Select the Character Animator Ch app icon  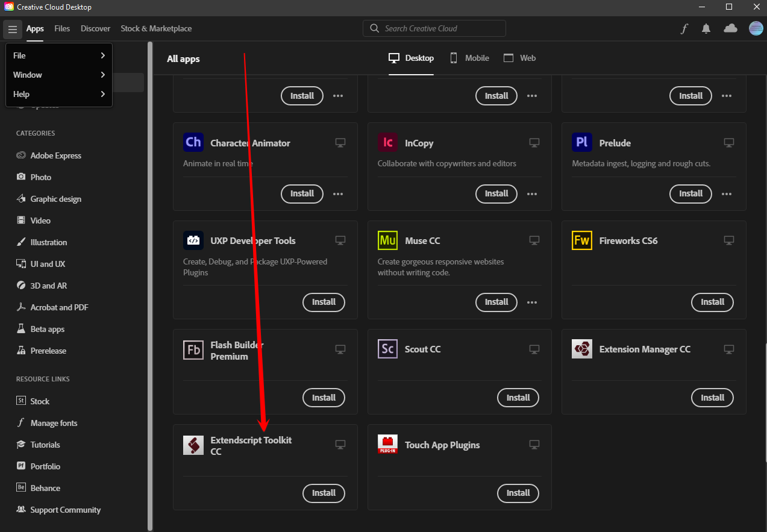click(x=193, y=142)
